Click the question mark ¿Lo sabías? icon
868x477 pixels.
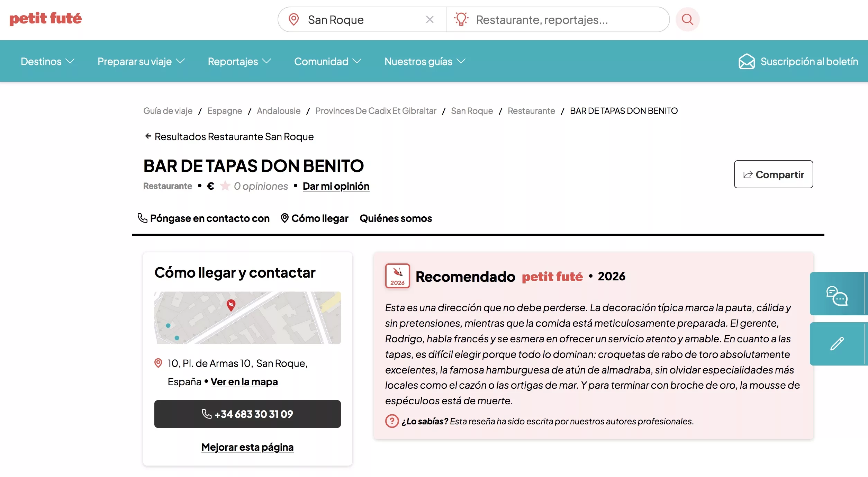pyautogui.click(x=392, y=421)
